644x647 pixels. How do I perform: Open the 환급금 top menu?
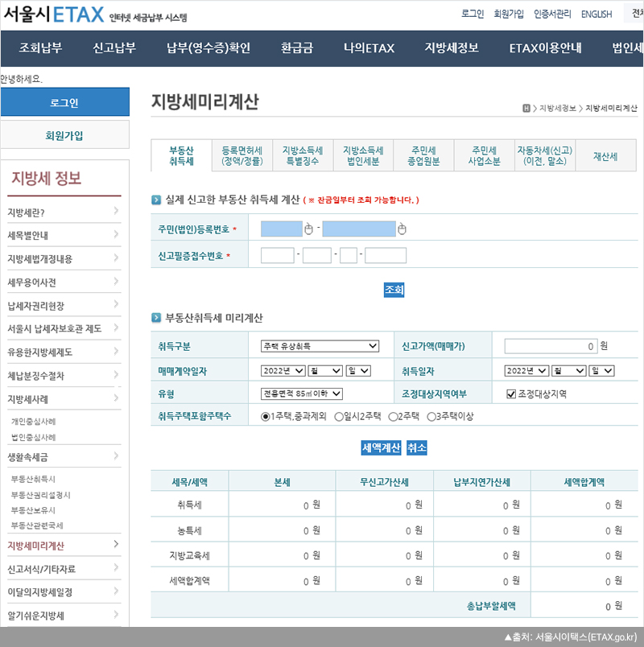[x=297, y=48]
